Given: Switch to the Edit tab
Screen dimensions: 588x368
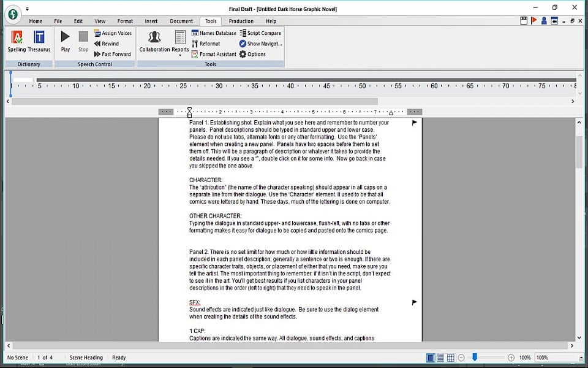Looking at the screenshot, I should tap(78, 21).
